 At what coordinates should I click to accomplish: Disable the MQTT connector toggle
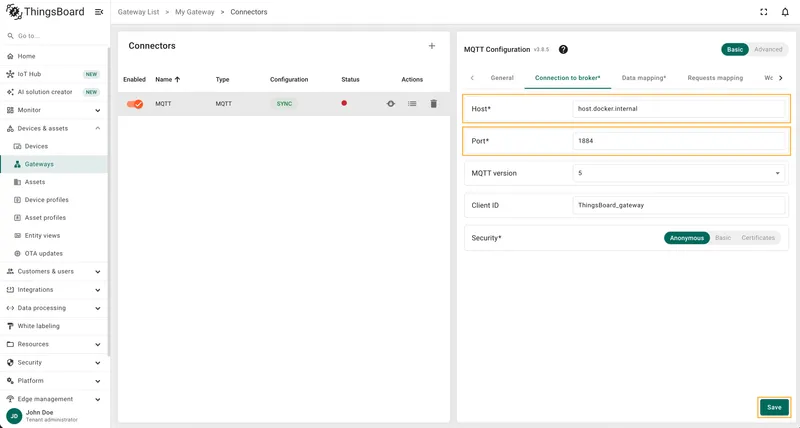click(135, 104)
